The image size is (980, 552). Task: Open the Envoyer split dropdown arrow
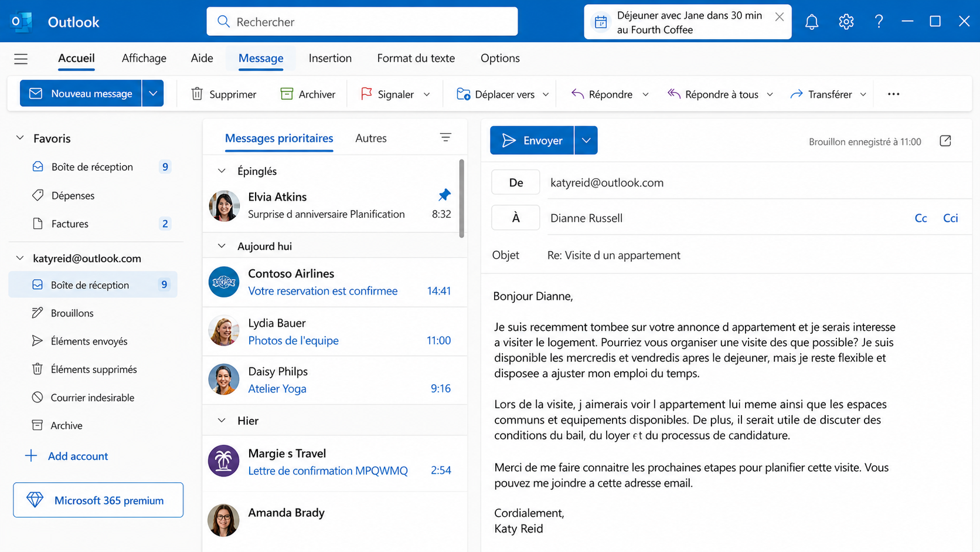pos(586,140)
